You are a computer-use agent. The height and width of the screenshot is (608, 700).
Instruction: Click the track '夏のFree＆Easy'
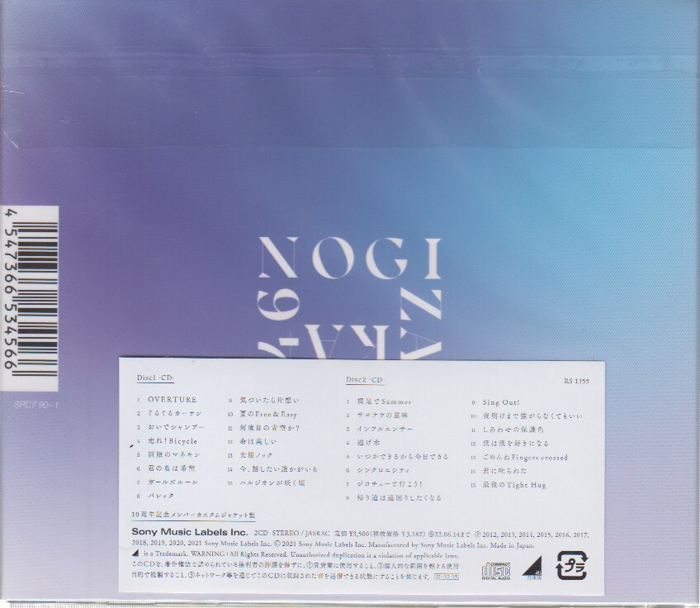268,414
